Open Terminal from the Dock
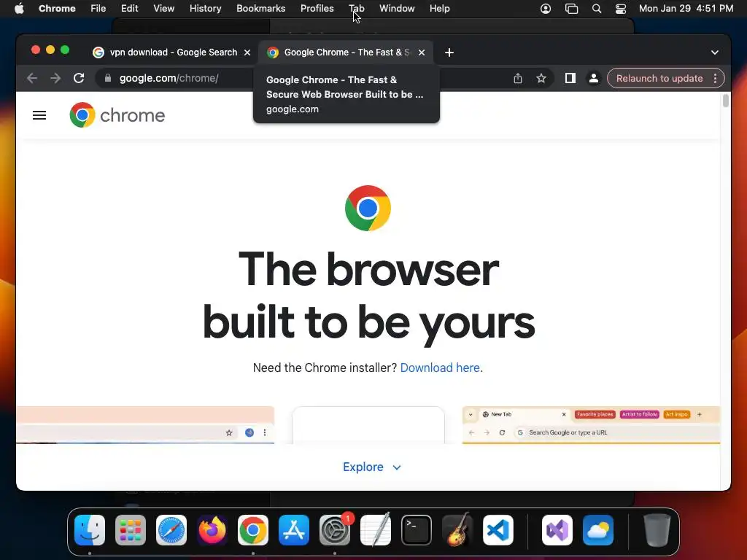747x560 pixels. 417,530
